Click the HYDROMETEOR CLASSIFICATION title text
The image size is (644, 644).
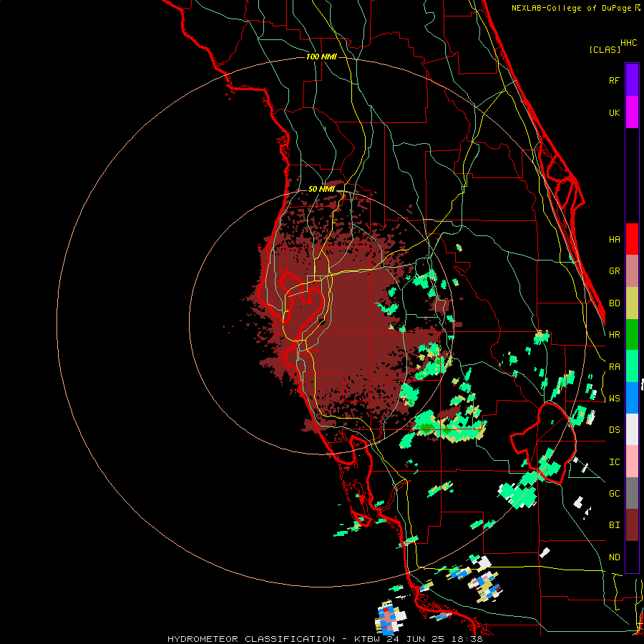click(251, 639)
